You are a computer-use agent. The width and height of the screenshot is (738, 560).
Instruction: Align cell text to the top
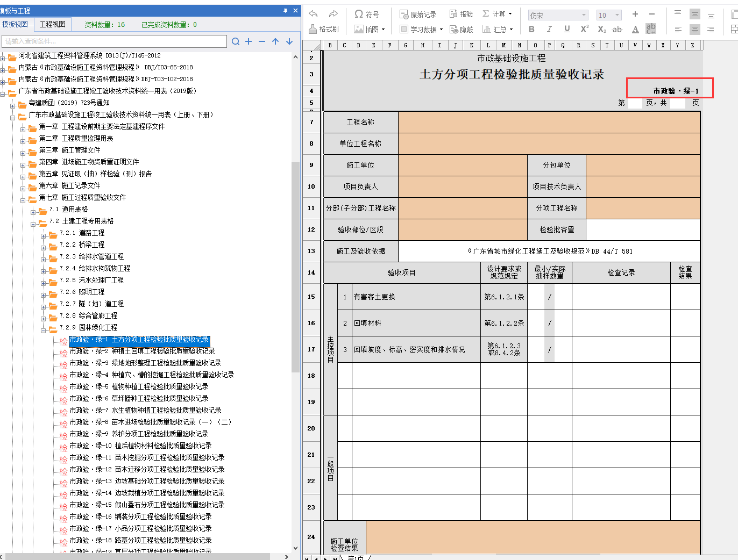pos(678,14)
